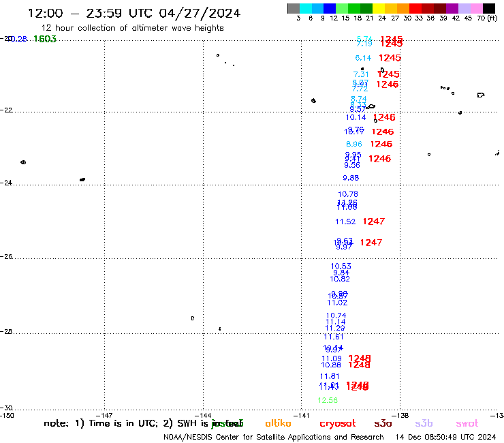Click the 'swot' satellite label

pyautogui.click(x=467, y=423)
